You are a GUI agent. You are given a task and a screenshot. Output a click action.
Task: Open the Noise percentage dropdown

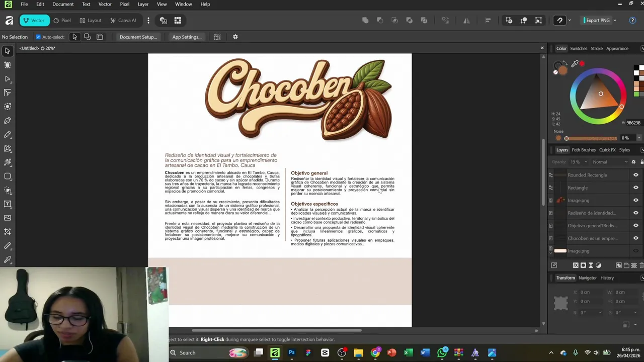(x=639, y=138)
